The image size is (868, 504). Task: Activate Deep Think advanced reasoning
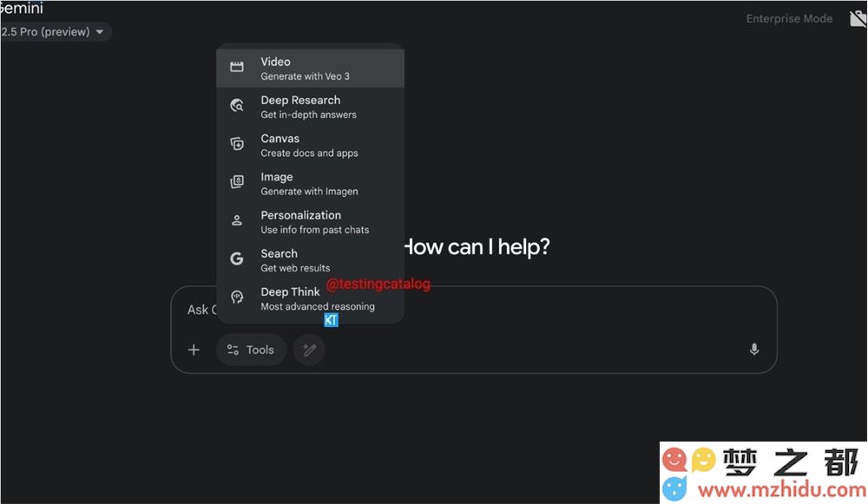[x=310, y=298]
